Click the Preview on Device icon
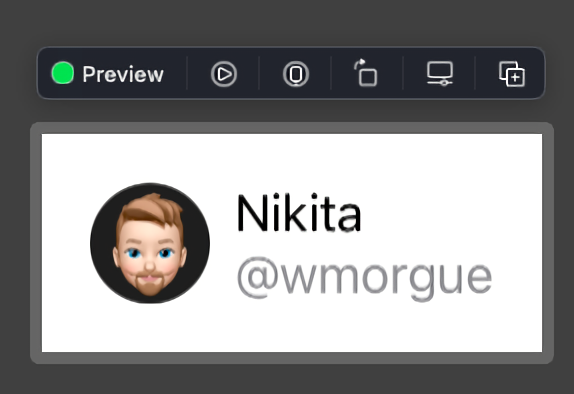574x394 pixels. point(296,74)
